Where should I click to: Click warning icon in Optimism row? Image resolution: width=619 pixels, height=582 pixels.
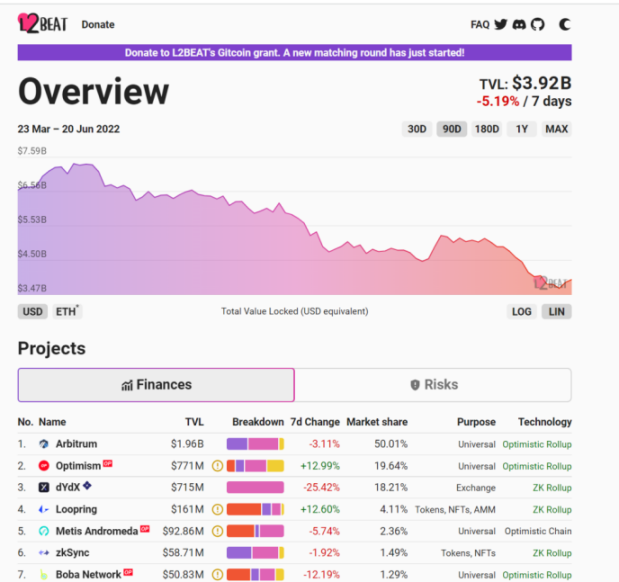217,466
